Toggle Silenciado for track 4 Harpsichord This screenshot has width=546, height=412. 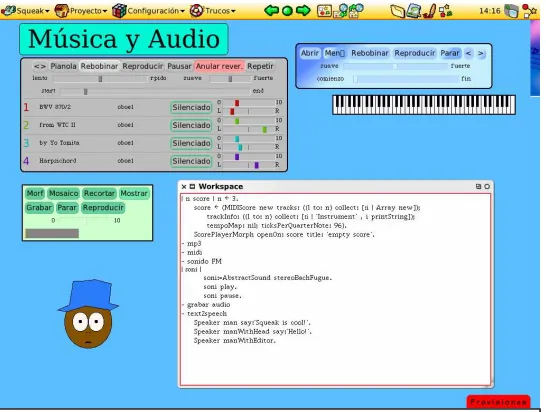point(191,161)
